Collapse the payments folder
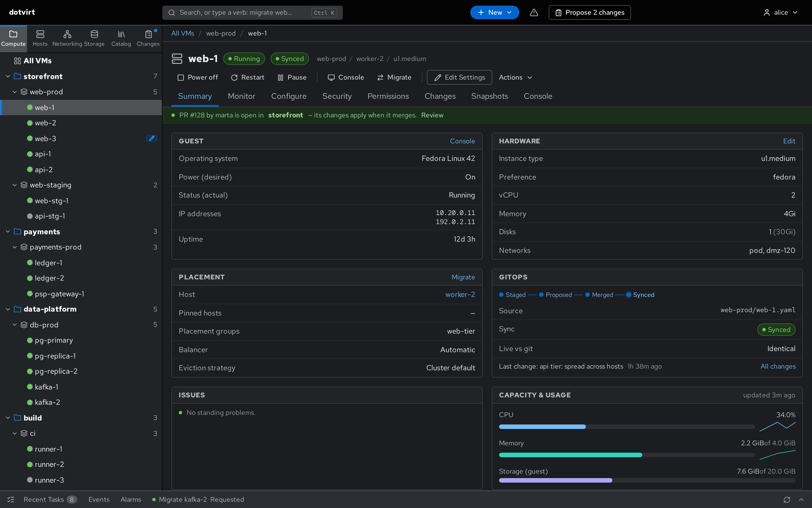 click(8, 231)
